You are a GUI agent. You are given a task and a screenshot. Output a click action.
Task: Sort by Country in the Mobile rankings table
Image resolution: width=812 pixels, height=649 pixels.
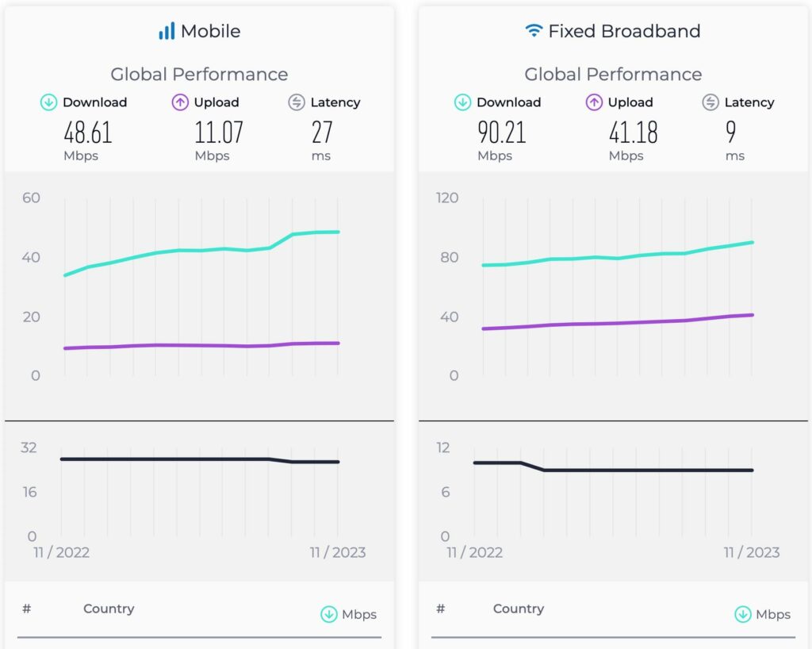[109, 609]
